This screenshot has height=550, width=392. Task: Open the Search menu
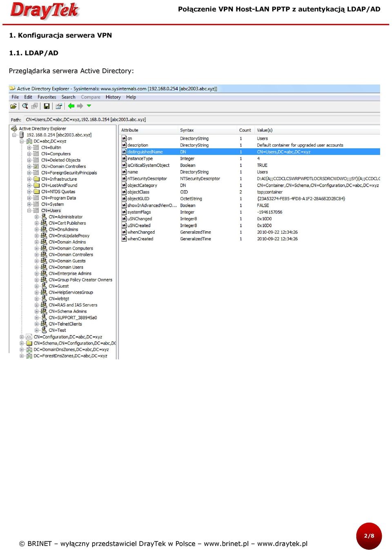69,97
